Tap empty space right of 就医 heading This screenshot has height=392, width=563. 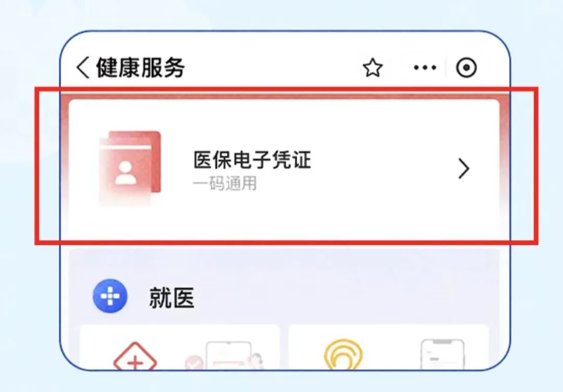(x=341, y=298)
